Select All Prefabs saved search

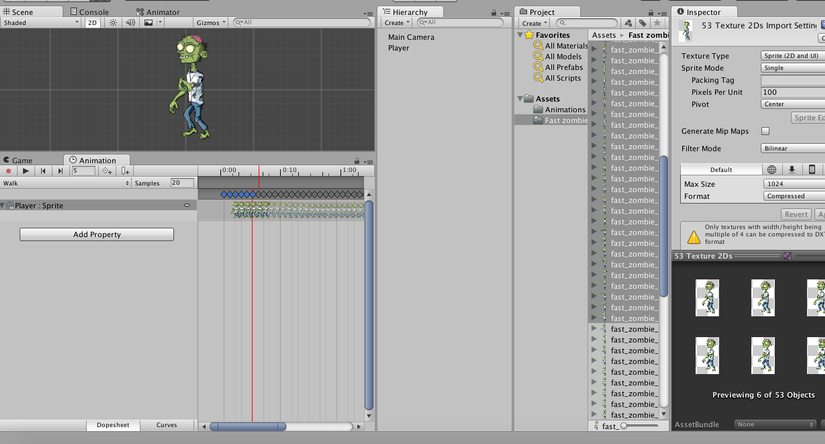pyautogui.click(x=559, y=67)
